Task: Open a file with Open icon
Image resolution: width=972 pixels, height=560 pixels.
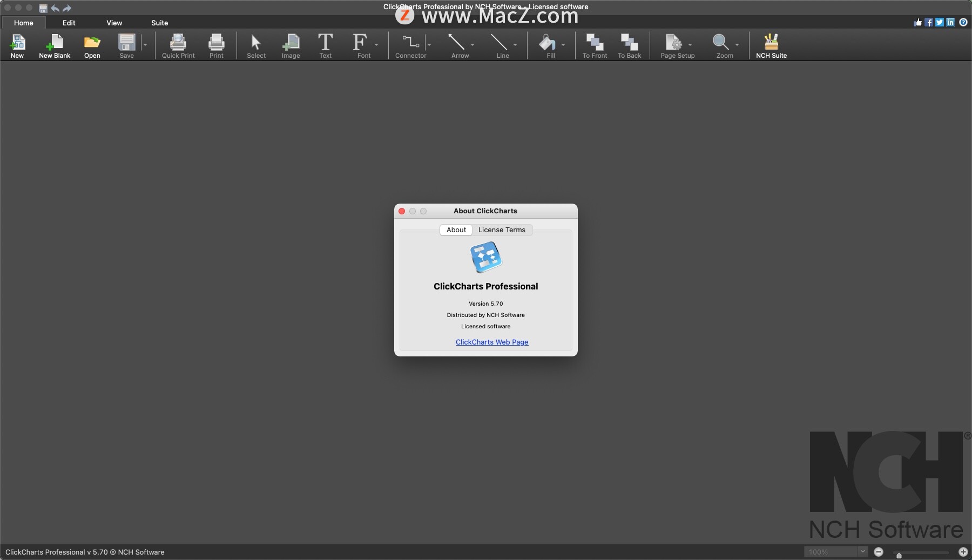Action: click(92, 45)
